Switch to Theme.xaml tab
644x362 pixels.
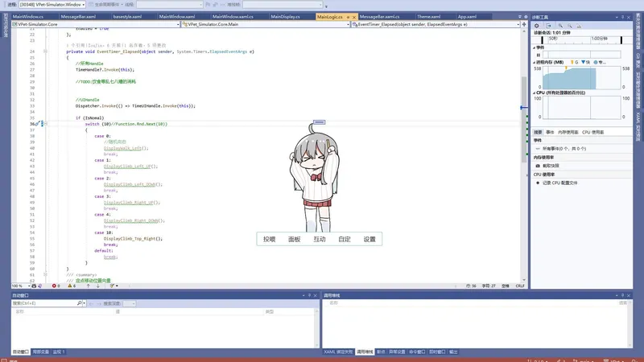(x=428, y=17)
